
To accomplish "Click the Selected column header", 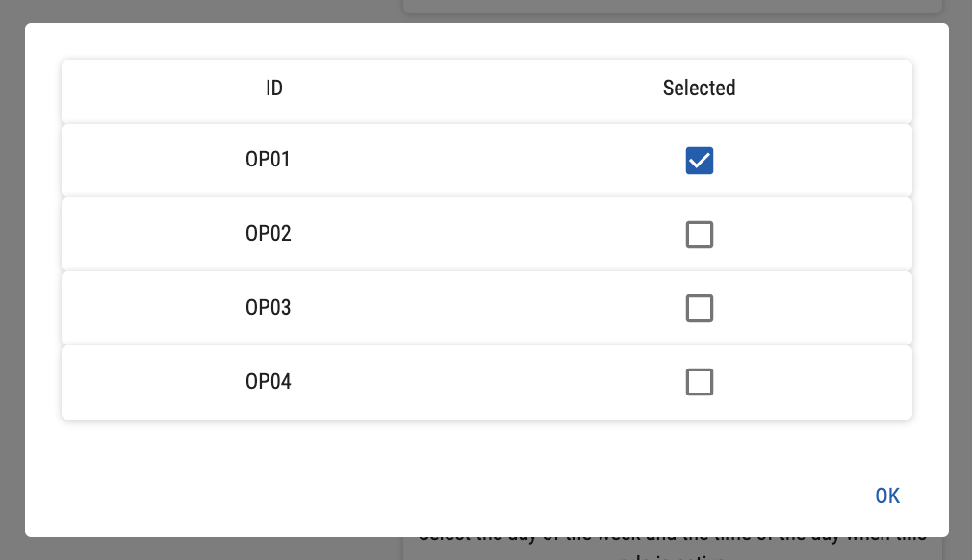I will coord(700,89).
